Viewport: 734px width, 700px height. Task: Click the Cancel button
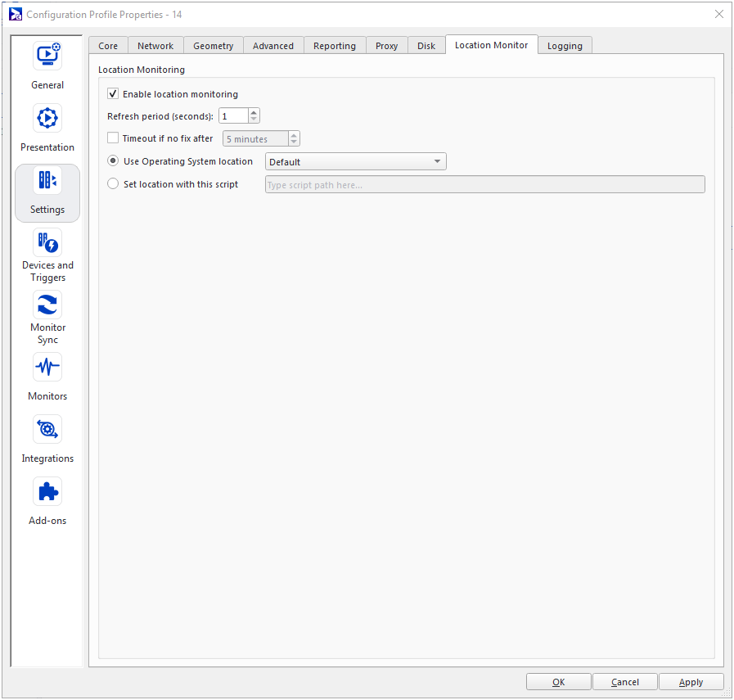click(625, 682)
